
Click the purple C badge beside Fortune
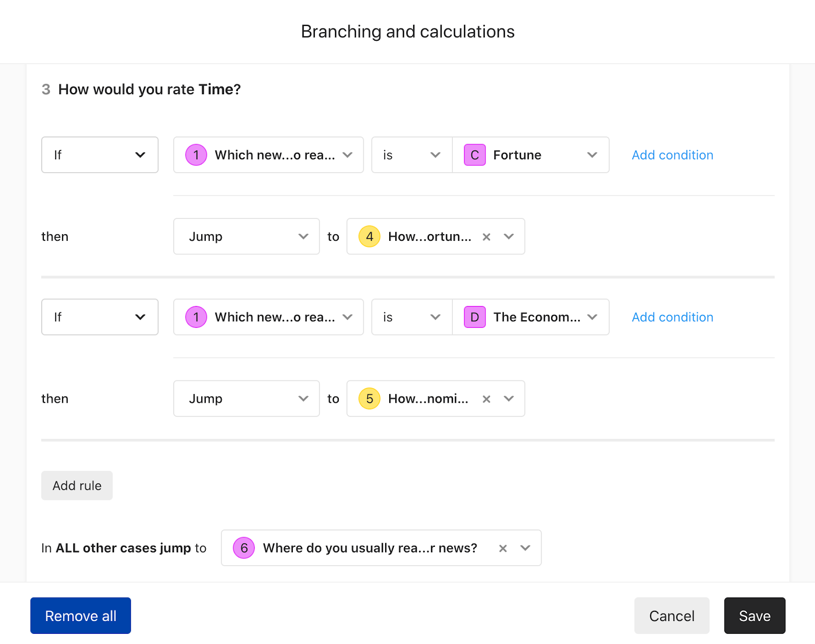475,155
